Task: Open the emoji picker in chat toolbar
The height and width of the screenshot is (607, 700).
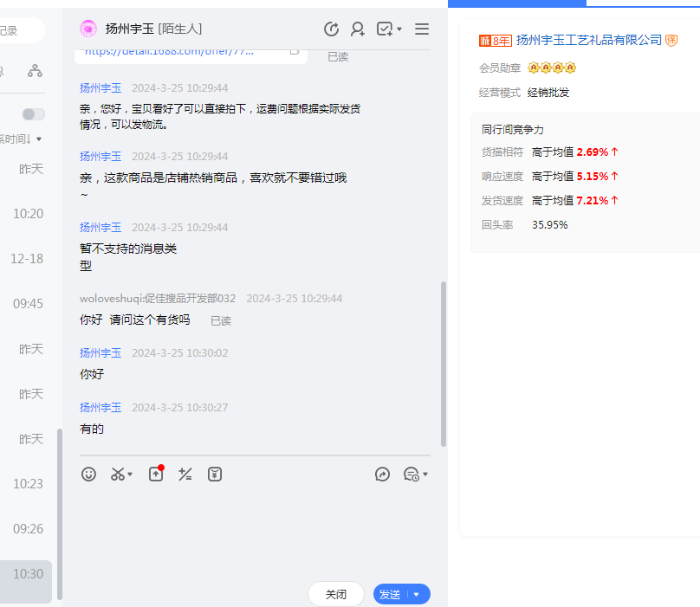Action: [x=88, y=474]
